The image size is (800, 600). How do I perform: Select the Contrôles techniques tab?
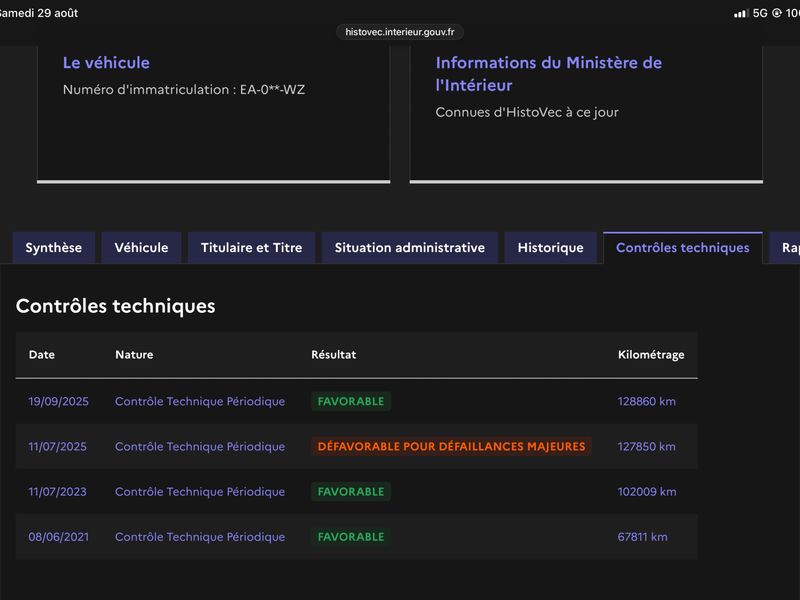tap(683, 248)
